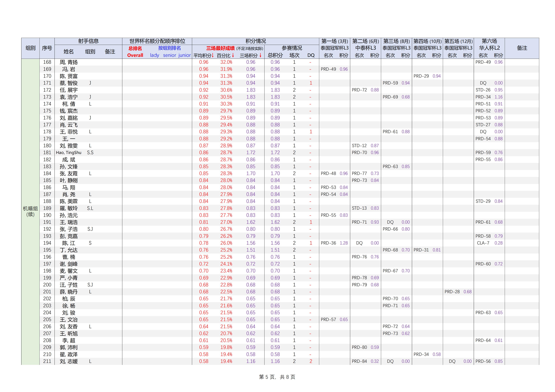
Task: Select the 平均积分 sort header
Action: tap(204, 55)
